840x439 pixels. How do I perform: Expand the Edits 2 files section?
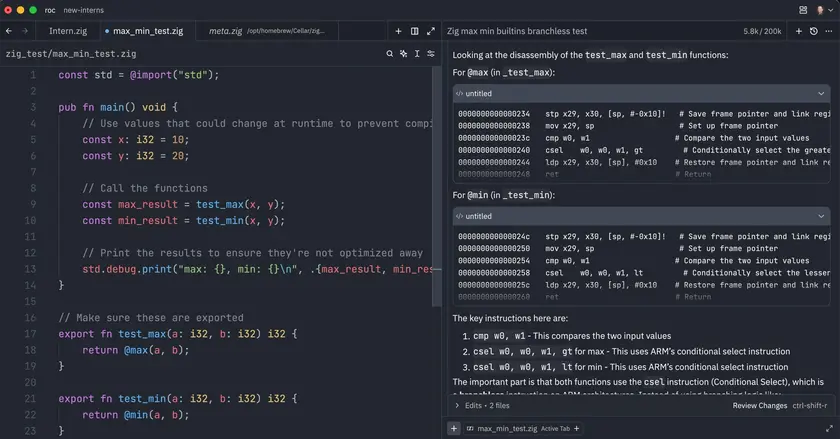click(x=482, y=405)
